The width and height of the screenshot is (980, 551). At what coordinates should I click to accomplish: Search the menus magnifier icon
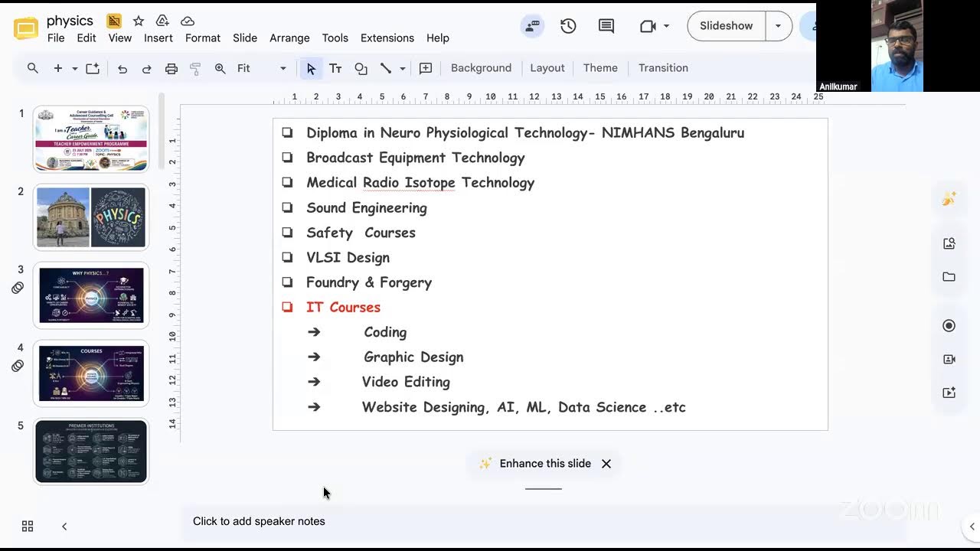click(x=33, y=68)
